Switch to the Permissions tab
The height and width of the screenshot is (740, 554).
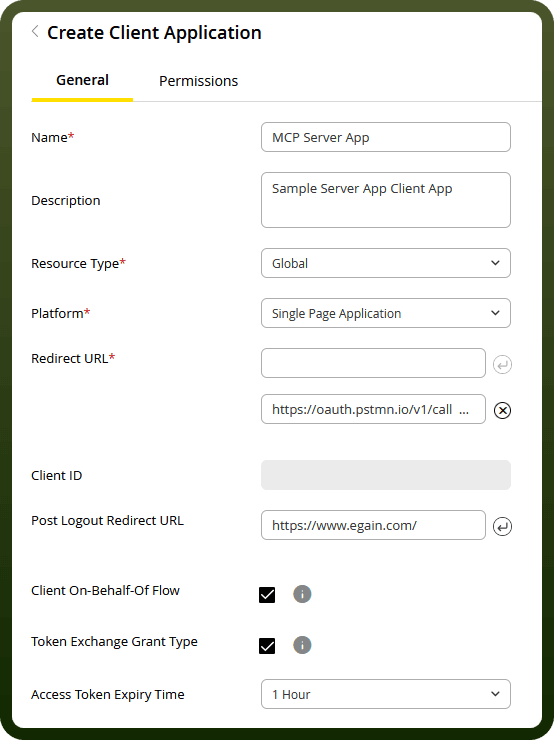198,81
